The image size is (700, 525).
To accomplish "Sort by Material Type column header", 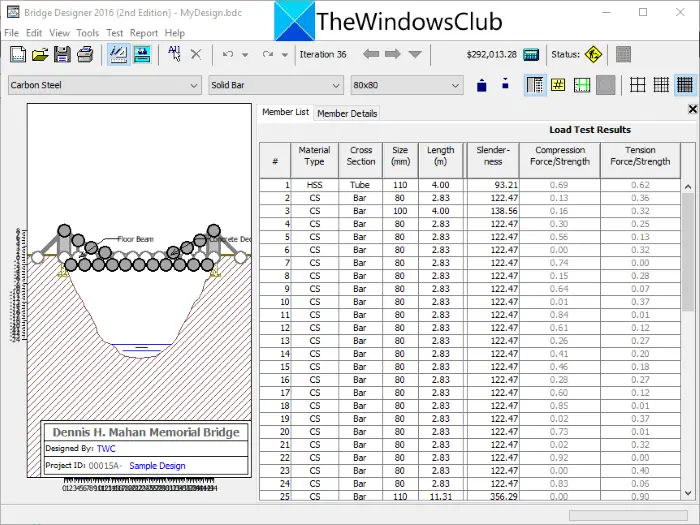I will click(x=314, y=160).
